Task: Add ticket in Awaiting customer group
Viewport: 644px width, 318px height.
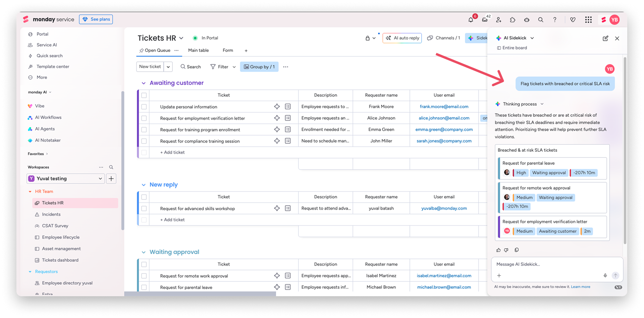Action: coord(172,152)
